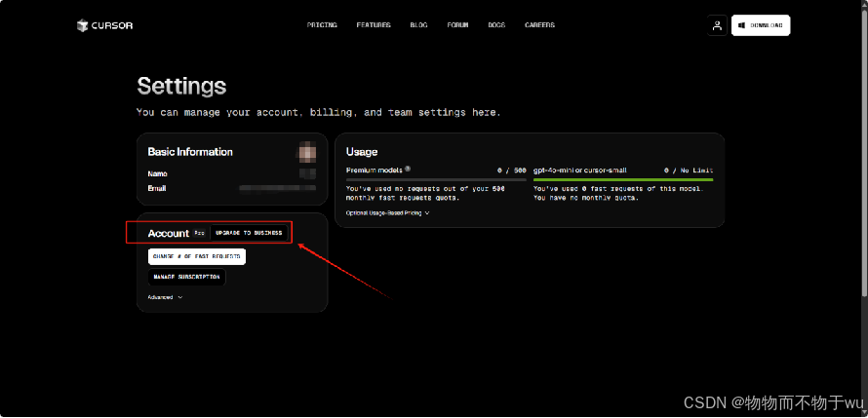Click the Pro plan badge

(x=199, y=233)
